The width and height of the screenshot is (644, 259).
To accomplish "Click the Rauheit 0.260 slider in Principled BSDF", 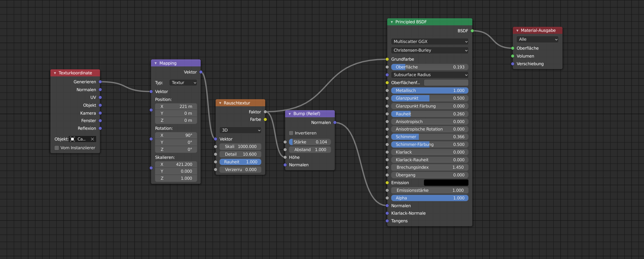I will point(429,114).
